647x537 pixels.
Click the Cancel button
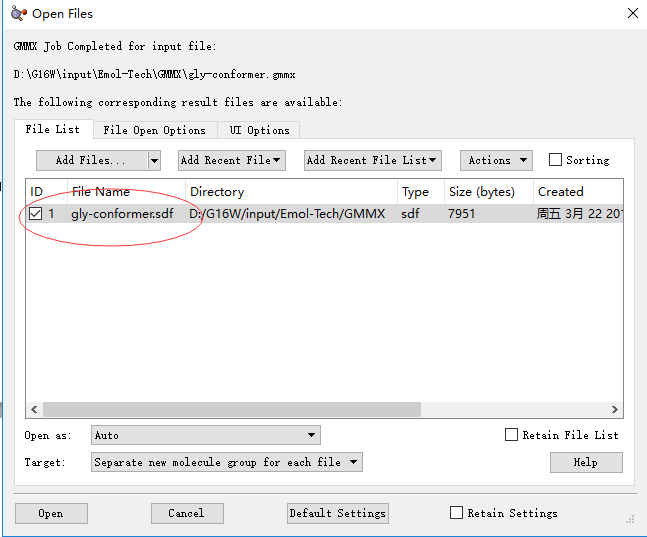pyautogui.click(x=186, y=513)
